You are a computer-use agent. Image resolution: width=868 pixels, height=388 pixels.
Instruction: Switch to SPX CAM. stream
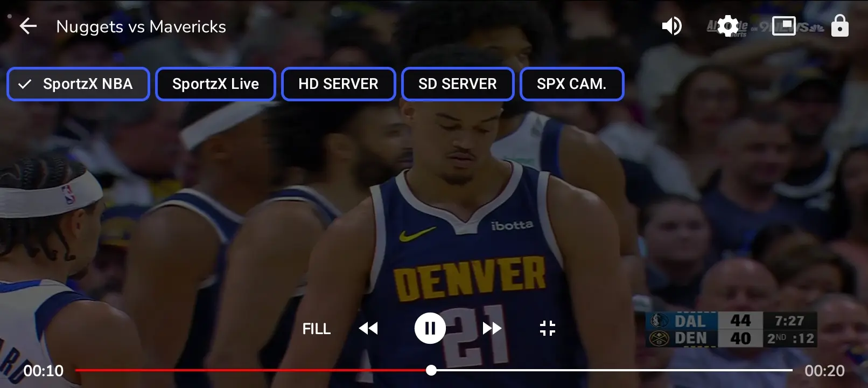point(572,84)
